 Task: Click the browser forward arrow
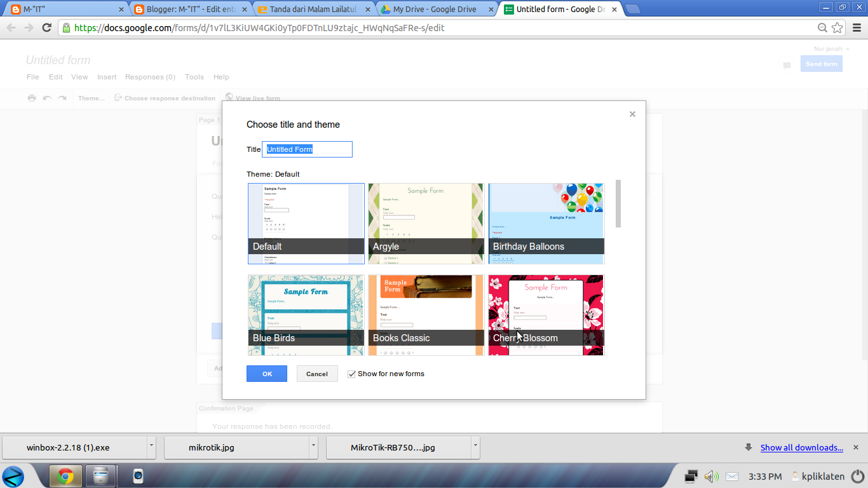(29, 27)
